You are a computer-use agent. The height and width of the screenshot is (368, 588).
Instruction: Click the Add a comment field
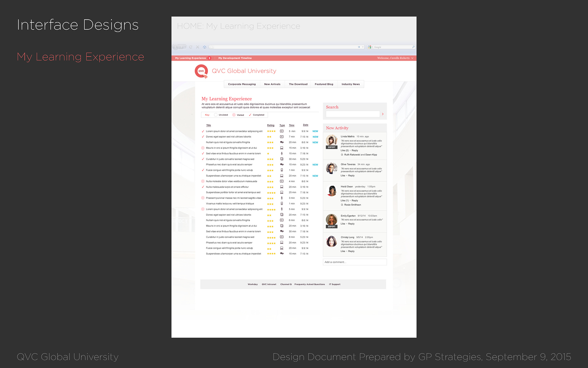pos(355,262)
